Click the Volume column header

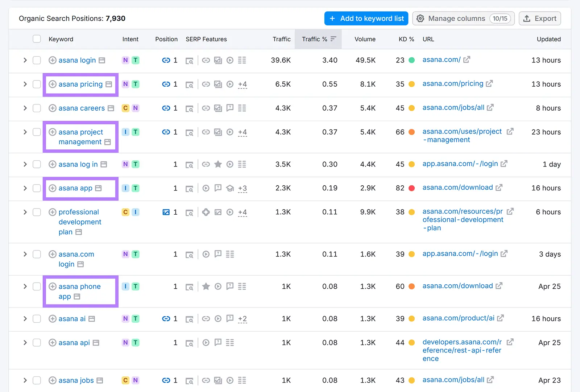(x=365, y=39)
